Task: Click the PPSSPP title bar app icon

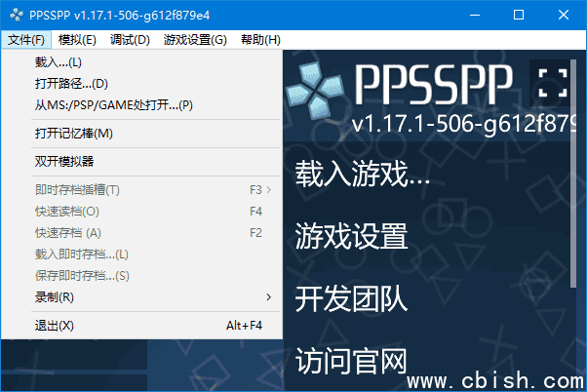Action: 16,15
